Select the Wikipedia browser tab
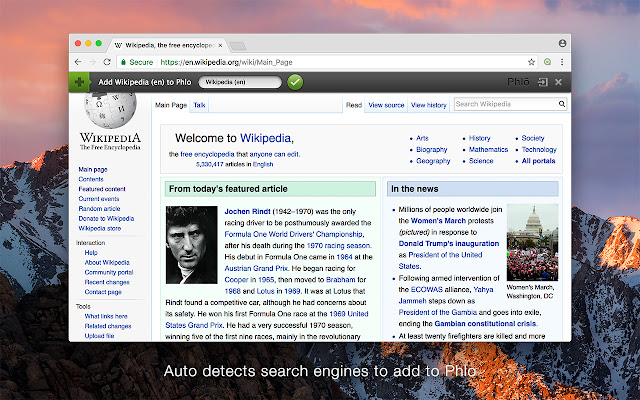This screenshot has width=640, height=400. pyautogui.click(x=169, y=45)
